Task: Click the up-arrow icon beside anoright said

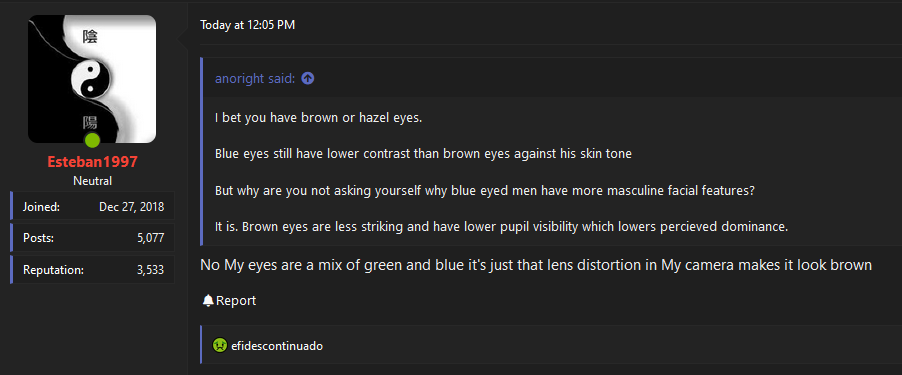Action: click(x=308, y=79)
